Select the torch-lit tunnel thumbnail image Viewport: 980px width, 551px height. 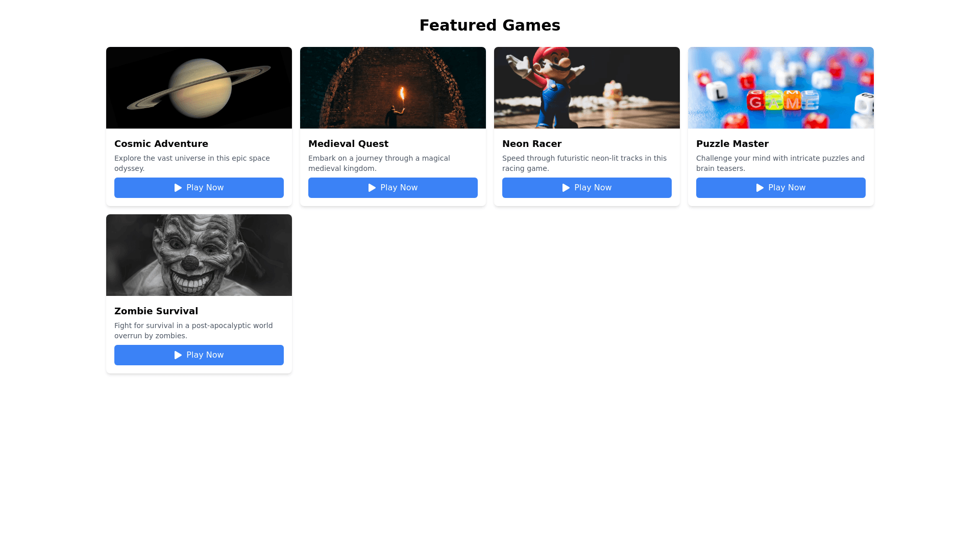393,88
